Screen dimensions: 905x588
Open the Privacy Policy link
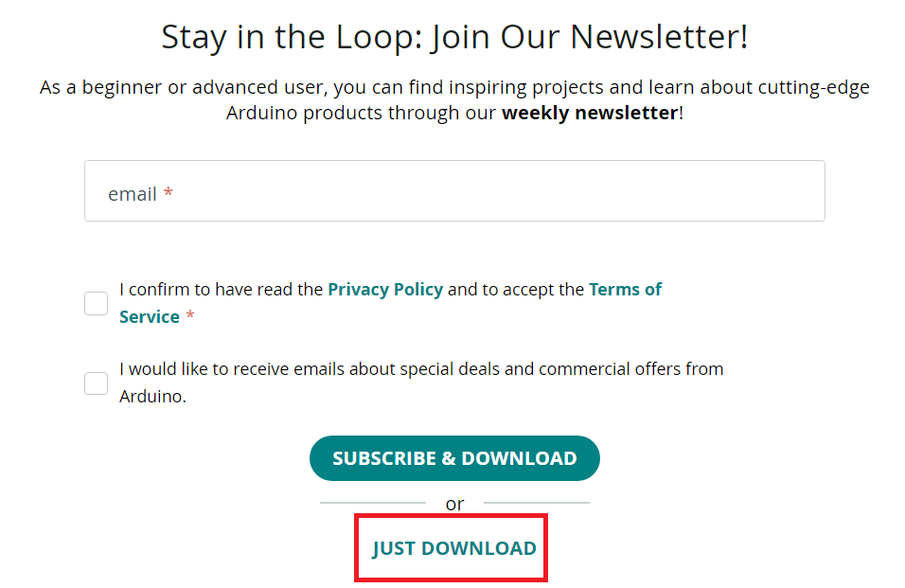coord(384,290)
